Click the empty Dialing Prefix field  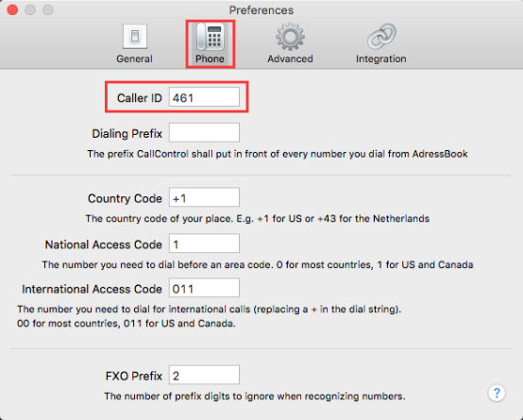[x=204, y=132]
